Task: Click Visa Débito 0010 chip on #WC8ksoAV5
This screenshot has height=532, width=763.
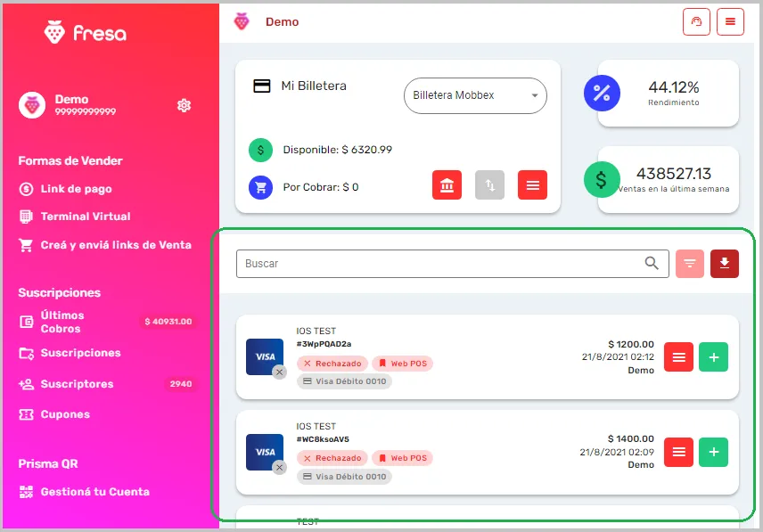Action: tap(345, 477)
